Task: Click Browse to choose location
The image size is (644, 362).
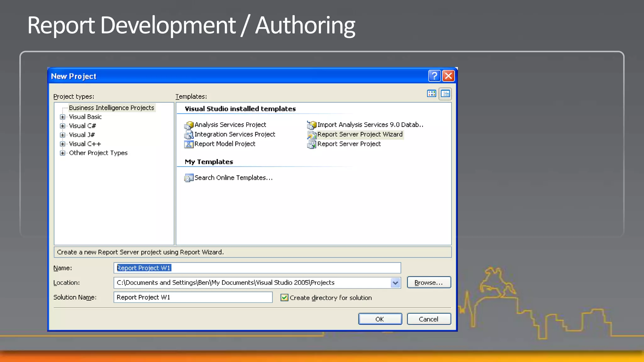Action: coord(429,282)
